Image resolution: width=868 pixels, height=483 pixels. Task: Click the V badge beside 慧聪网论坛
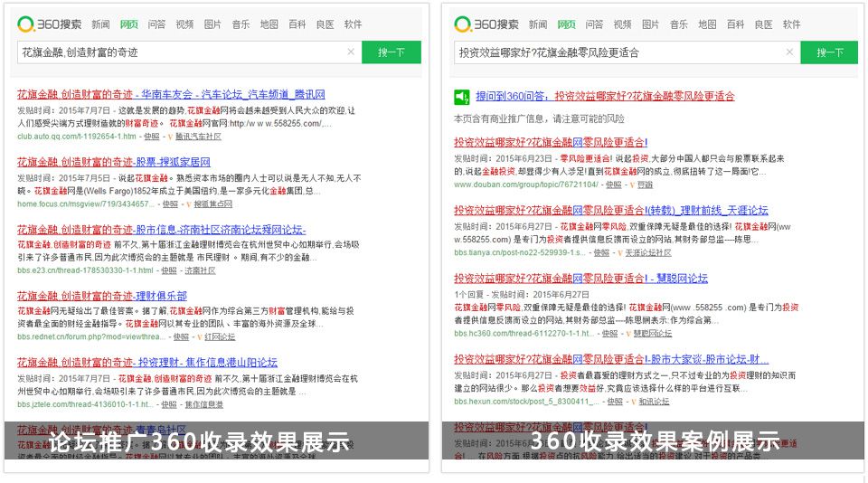[x=628, y=334]
